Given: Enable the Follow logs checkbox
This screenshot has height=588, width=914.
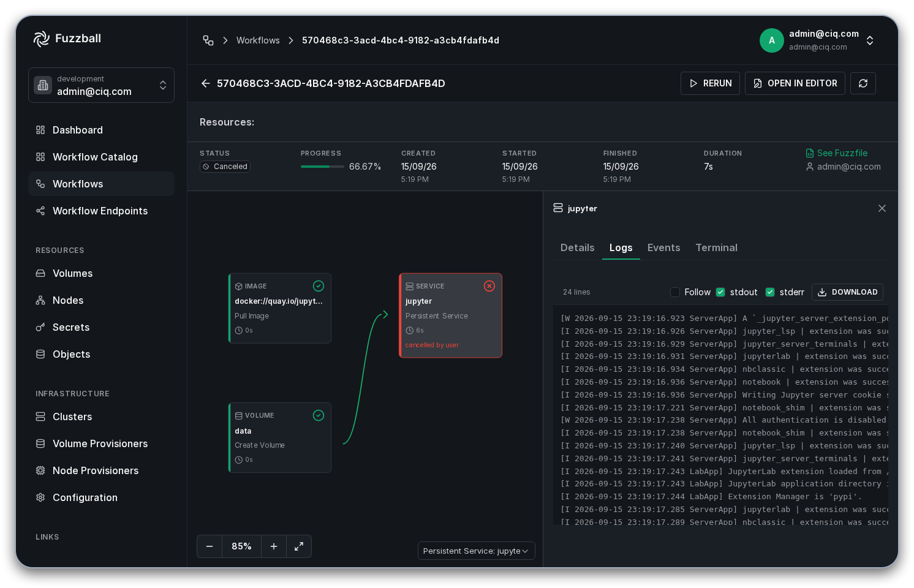Looking at the screenshot, I should [x=675, y=292].
